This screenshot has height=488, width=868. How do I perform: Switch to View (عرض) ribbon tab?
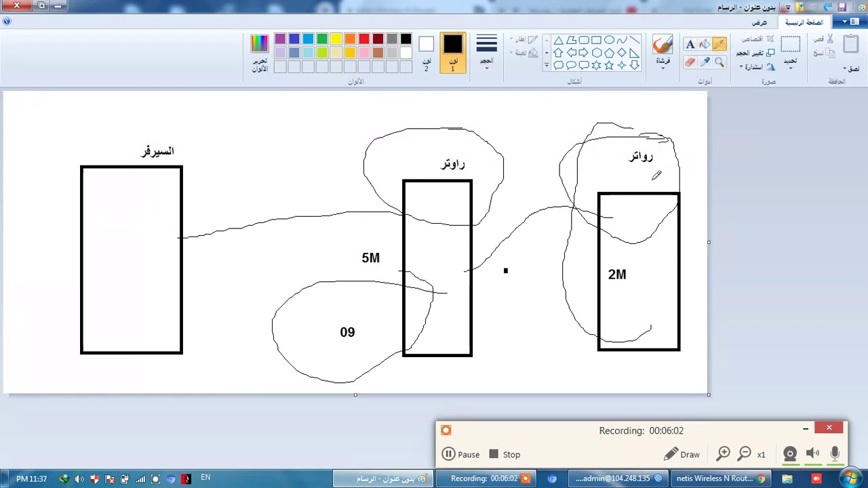point(759,22)
